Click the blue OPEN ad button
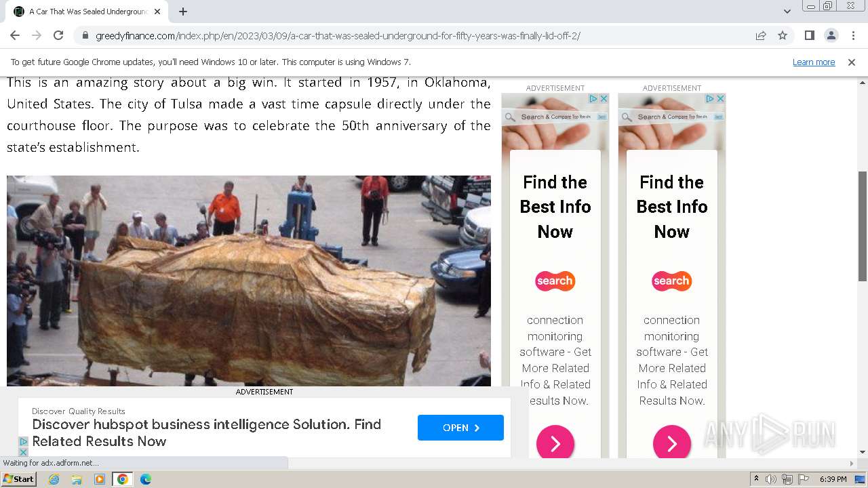This screenshot has width=868, height=488. (460, 428)
